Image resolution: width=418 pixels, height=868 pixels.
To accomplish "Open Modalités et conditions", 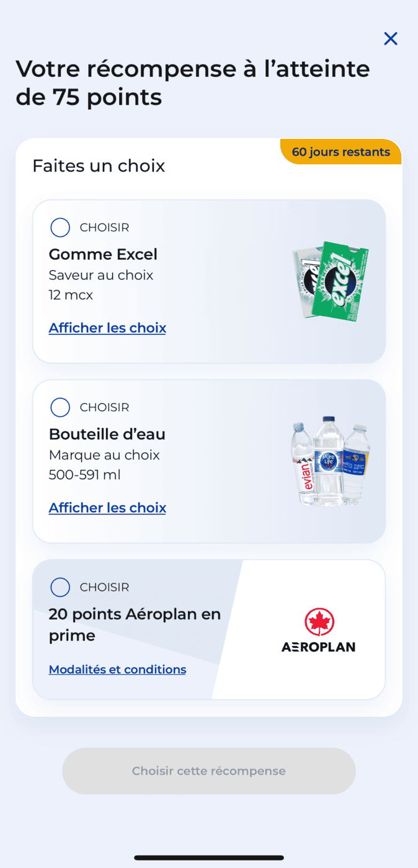I will pos(117,669).
